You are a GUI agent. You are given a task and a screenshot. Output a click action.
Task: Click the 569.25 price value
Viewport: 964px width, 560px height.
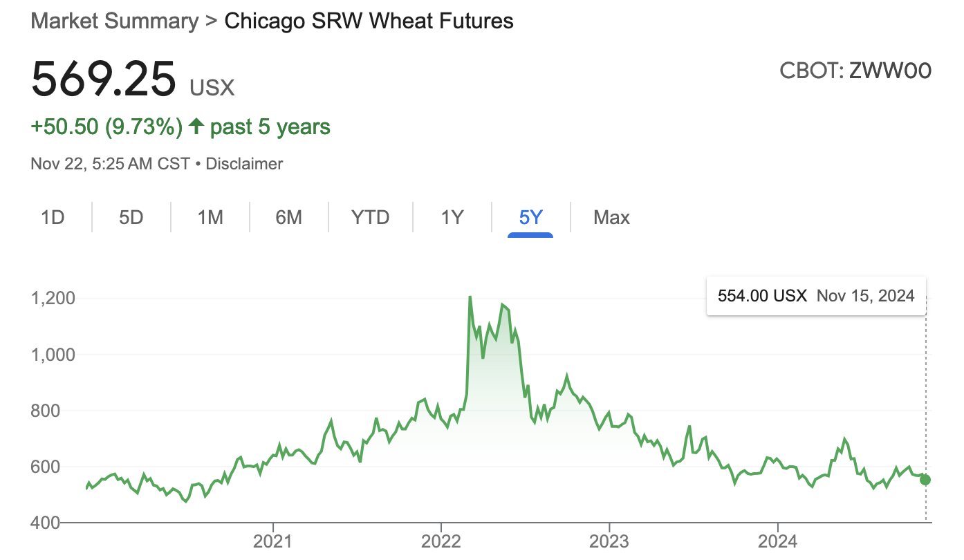pos(104,79)
